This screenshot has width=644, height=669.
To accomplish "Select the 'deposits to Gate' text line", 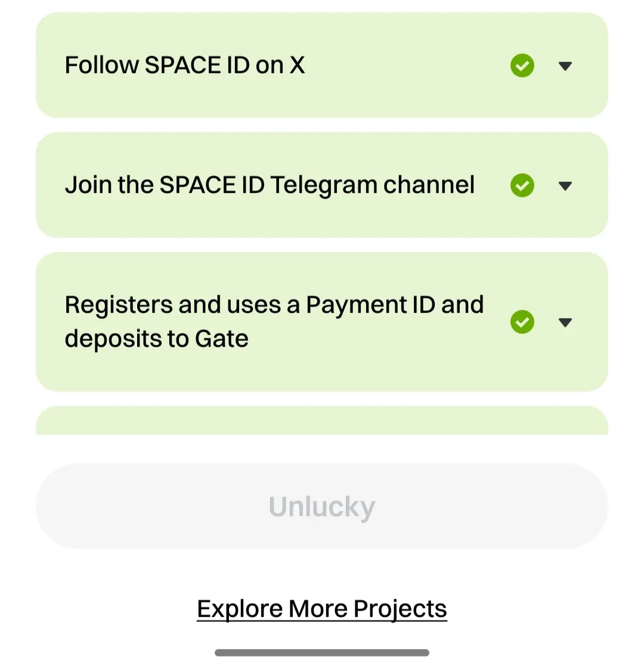I will click(x=157, y=339).
